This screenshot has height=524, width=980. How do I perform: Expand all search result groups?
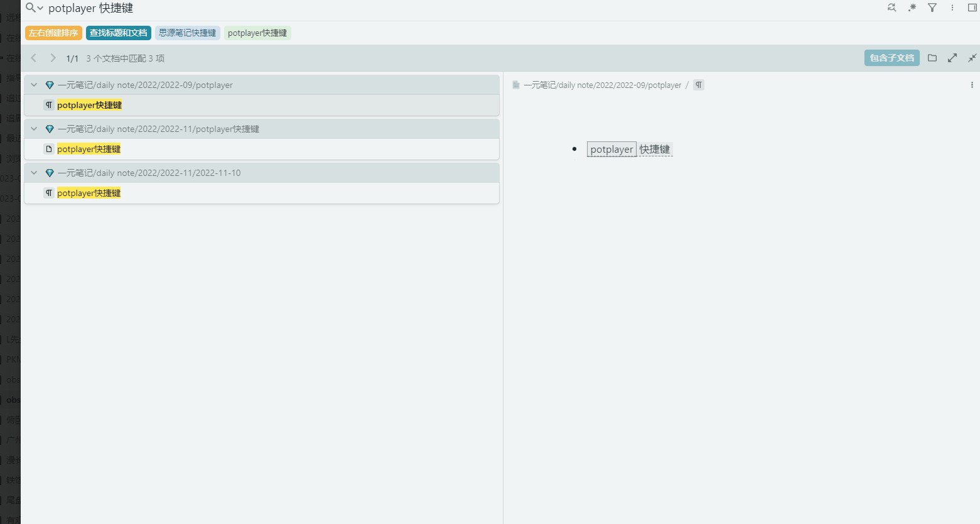[952, 58]
